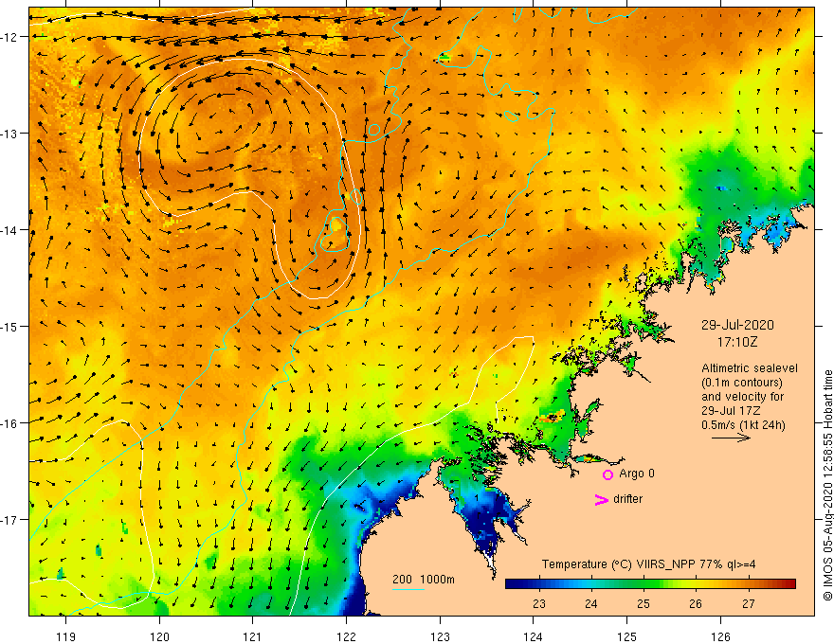Click the 'drifter' legend label

coord(627,499)
